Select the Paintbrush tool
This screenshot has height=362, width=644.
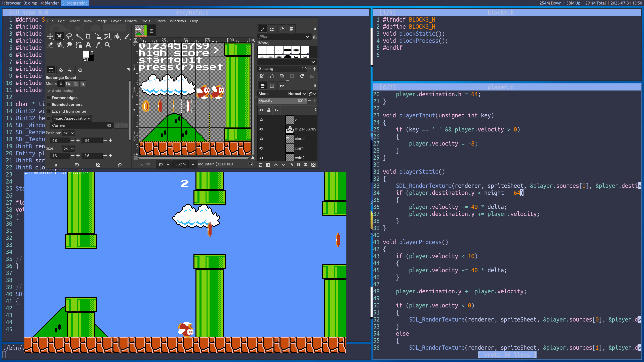pos(127,36)
